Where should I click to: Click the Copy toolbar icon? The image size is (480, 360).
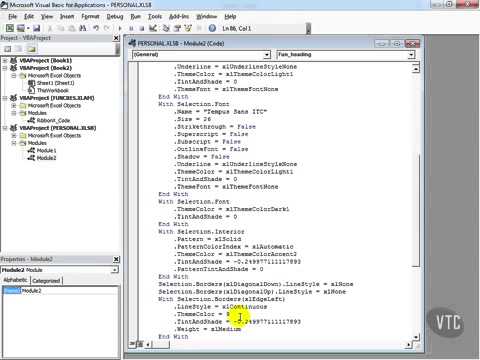[61, 28]
